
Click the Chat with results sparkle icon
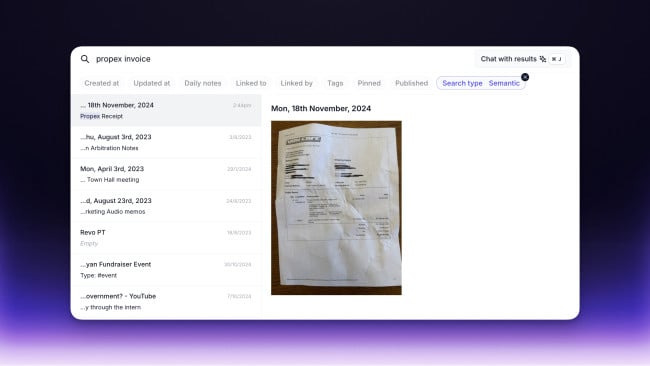coord(543,59)
